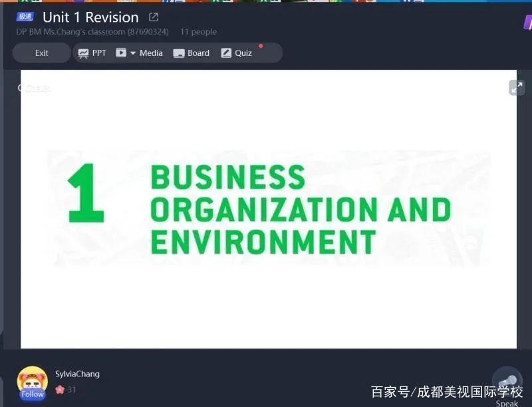Start a Quiz

(x=236, y=53)
